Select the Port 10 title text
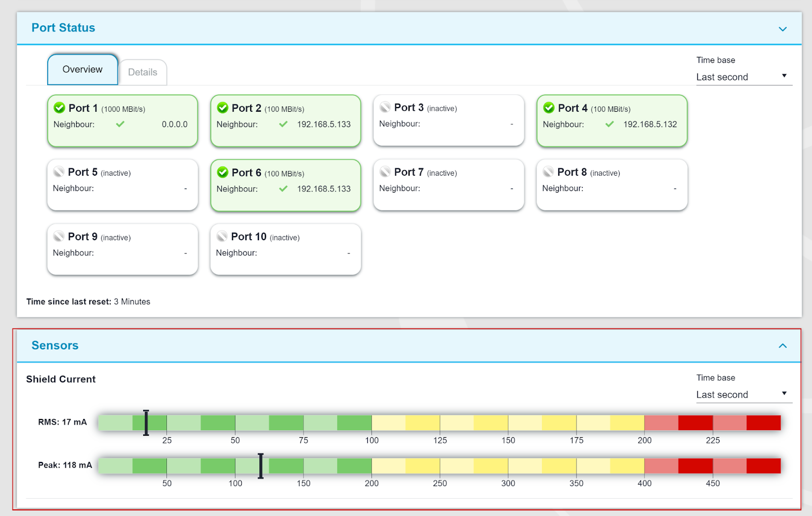This screenshot has width=812, height=516. point(249,237)
